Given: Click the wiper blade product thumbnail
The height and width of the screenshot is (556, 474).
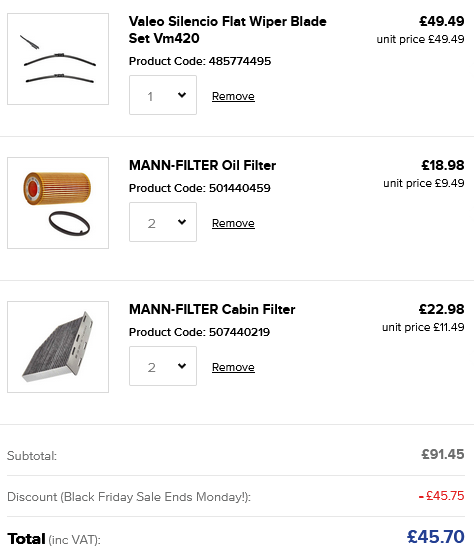Looking at the screenshot, I should pyautogui.click(x=58, y=59).
